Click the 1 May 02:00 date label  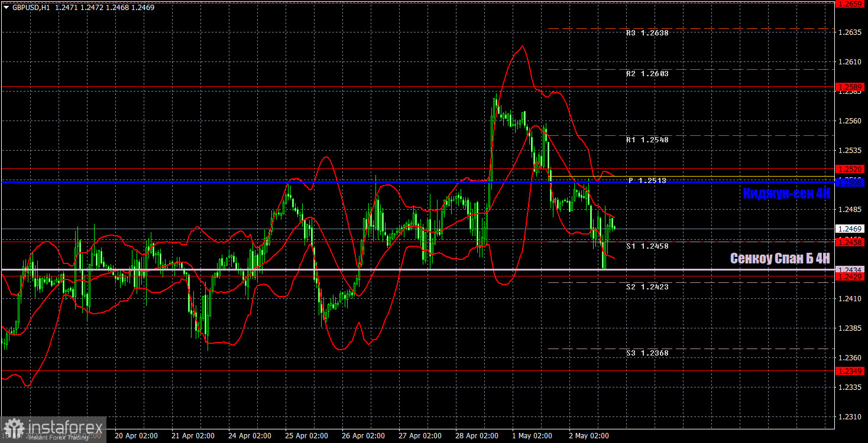(533, 436)
